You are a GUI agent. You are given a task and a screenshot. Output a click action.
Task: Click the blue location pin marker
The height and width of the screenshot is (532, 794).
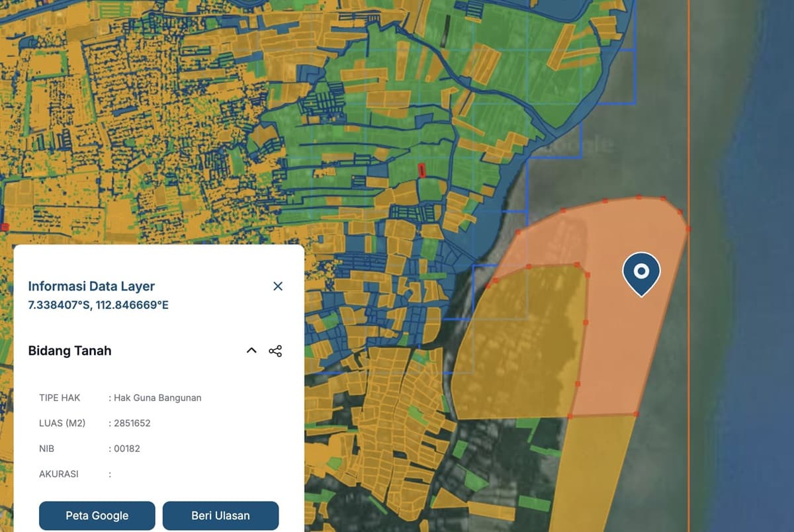(640, 271)
